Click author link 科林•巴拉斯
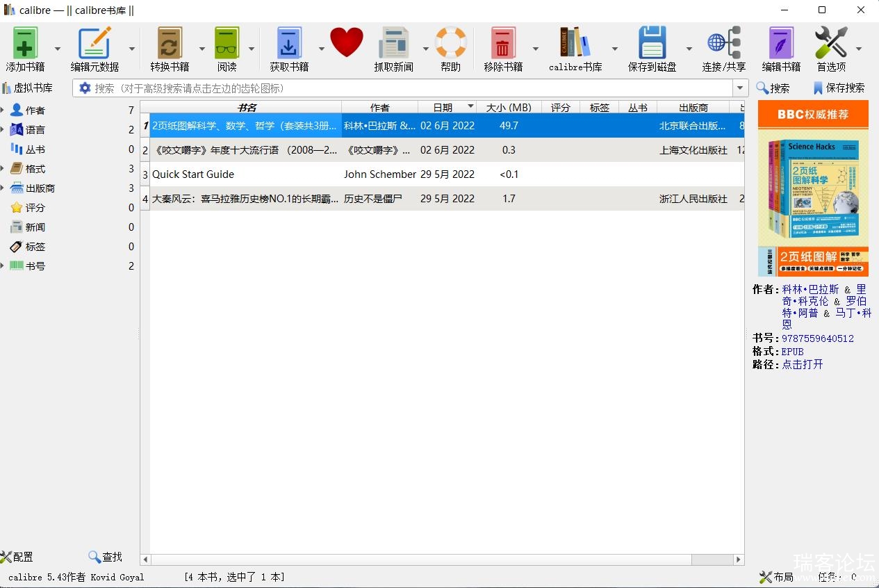Image resolution: width=879 pixels, height=588 pixels. tap(810, 289)
